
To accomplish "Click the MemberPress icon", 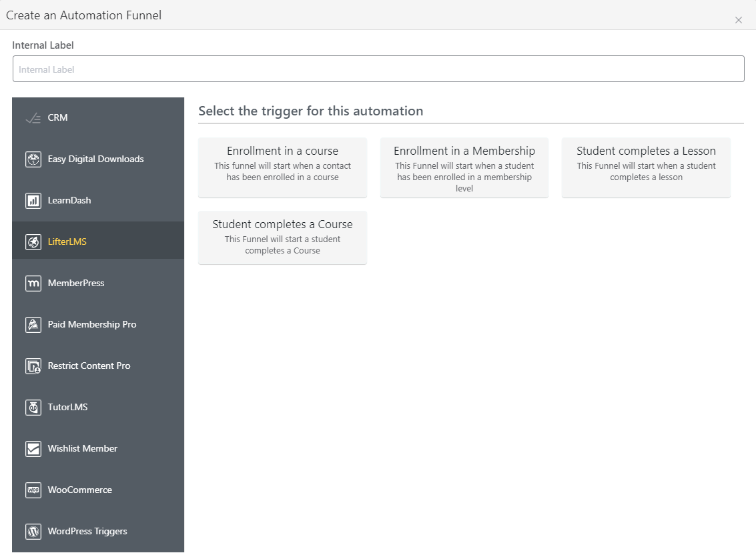I will (x=34, y=283).
